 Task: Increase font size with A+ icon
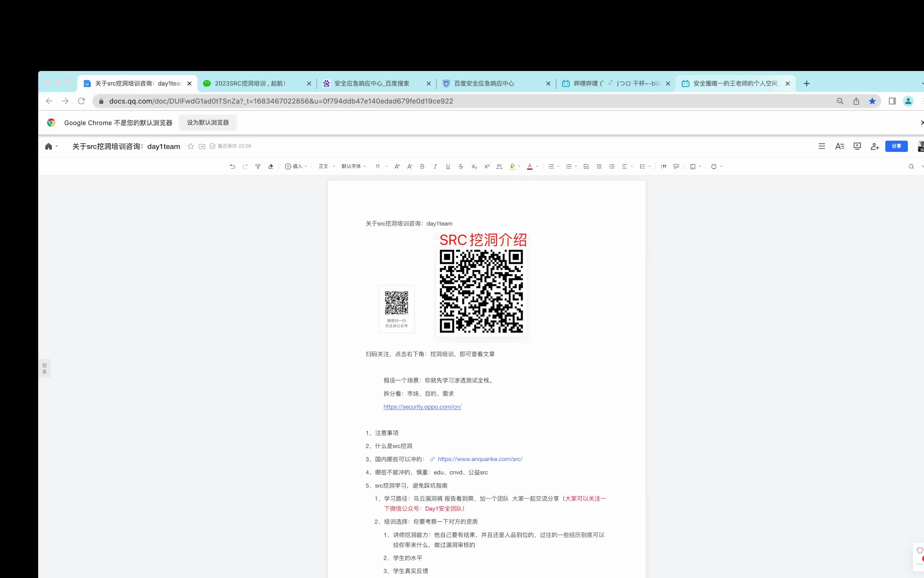tap(397, 166)
